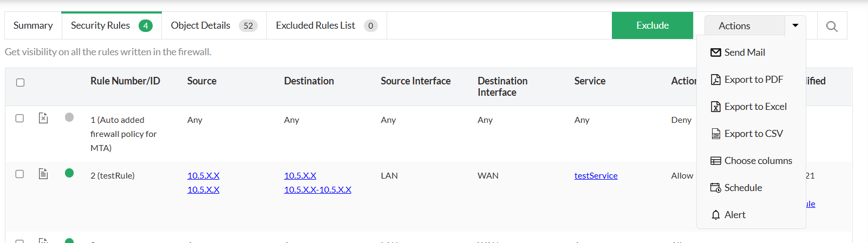Image resolution: width=868 pixels, height=243 pixels.
Task: Open the Object Details tab
Action: [x=213, y=25]
